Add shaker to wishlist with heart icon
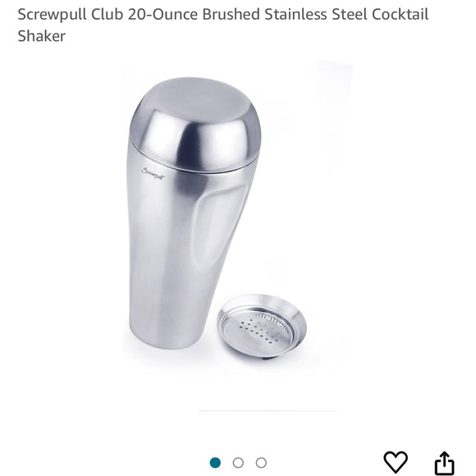 (396, 462)
